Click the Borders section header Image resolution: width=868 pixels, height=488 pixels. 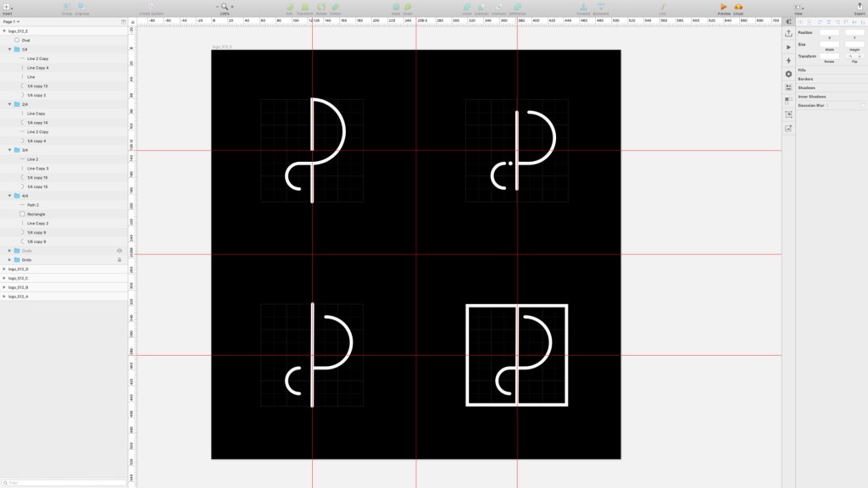(x=805, y=79)
